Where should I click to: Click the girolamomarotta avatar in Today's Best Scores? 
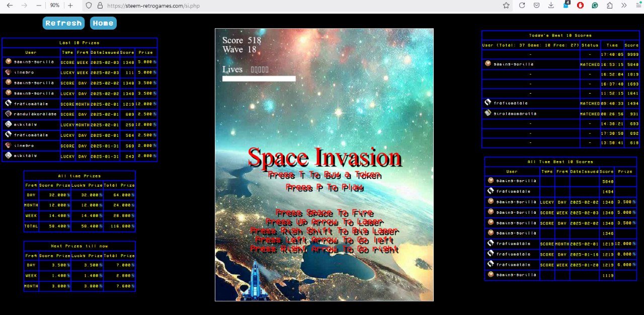pos(488,113)
